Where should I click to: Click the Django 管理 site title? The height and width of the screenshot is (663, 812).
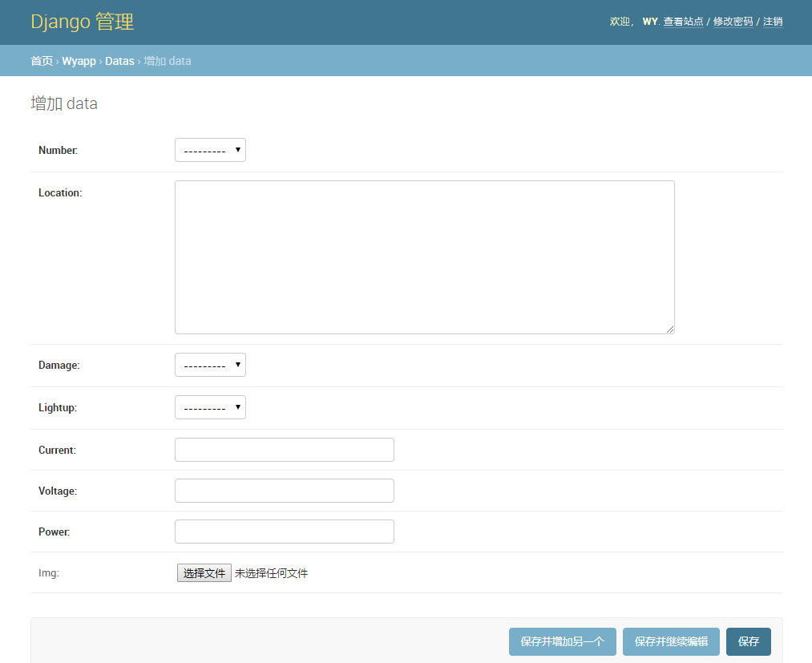pyautogui.click(x=82, y=22)
